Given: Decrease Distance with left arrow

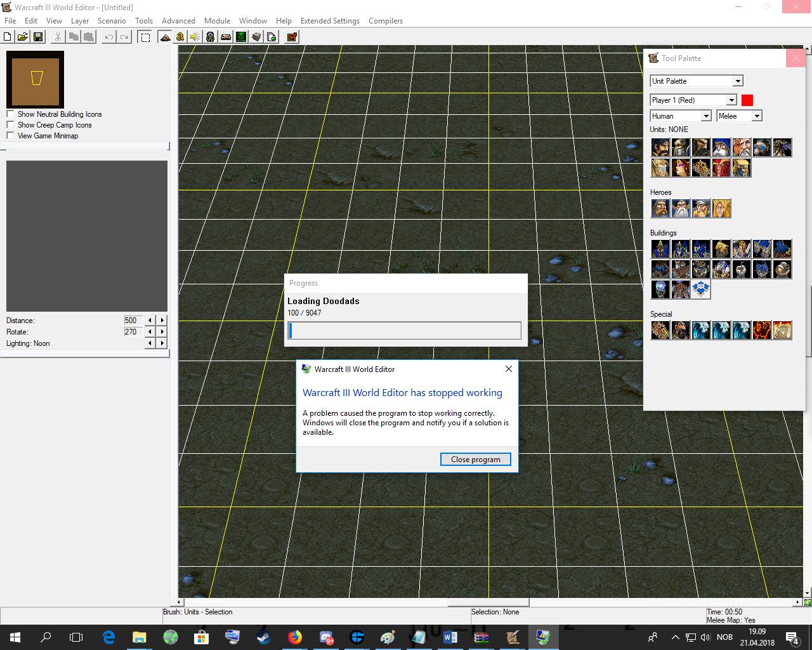Looking at the screenshot, I should [x=150, y=321].
